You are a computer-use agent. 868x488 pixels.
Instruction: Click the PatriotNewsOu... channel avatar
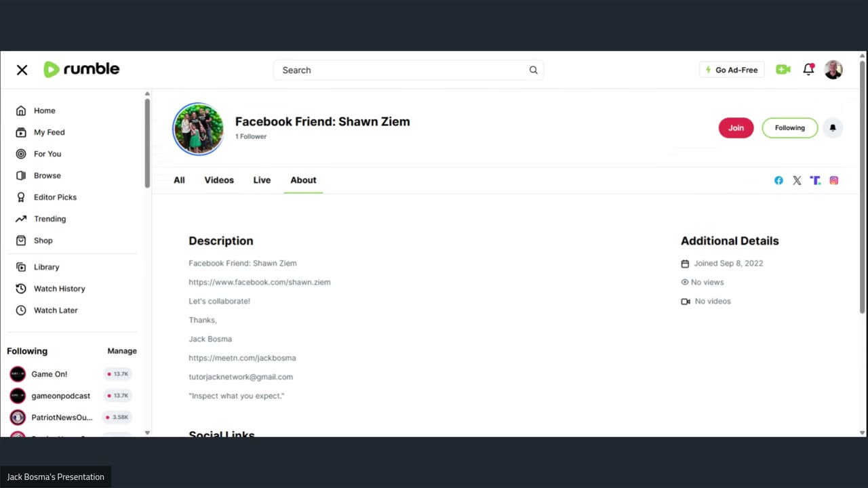(18, 418)
